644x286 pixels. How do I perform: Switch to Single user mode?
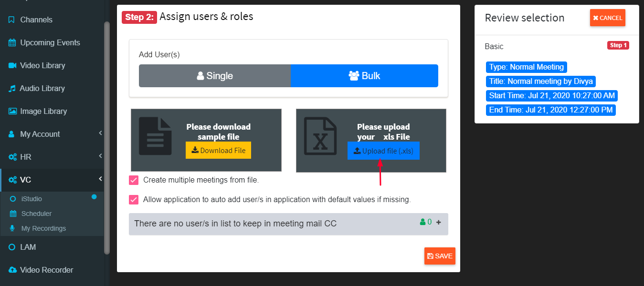[215, 76]
